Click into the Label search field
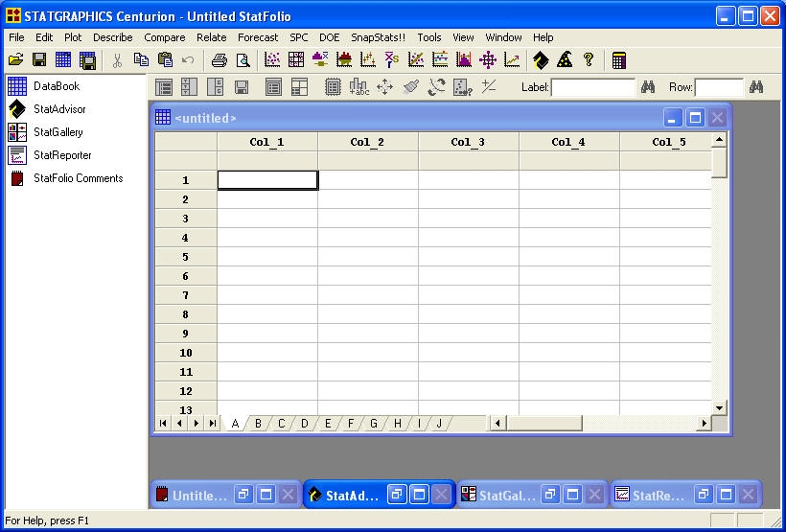This screenshot has height=532, width=786. pyautogui.click(x=593, y=88)
